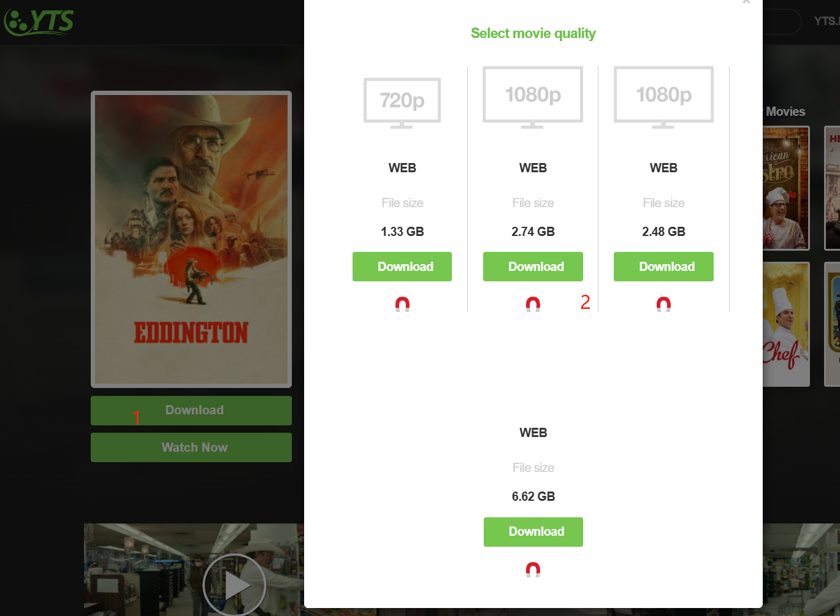Select the 1080p icon above 2.74 GB
The image size is (840, 616).
click(x=533, y=97)
